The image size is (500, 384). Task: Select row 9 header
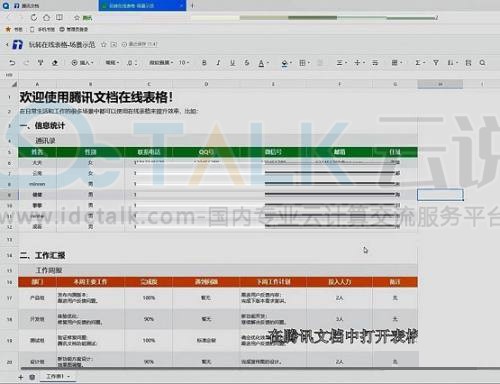click(9, 195)
